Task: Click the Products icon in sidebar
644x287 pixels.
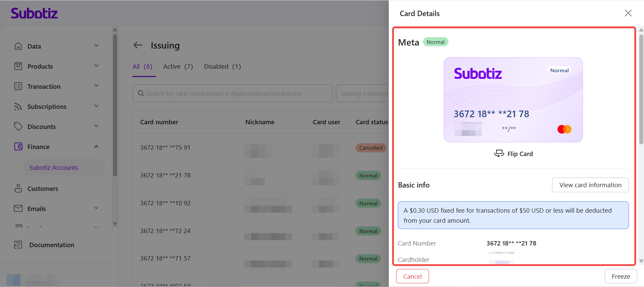Action: click(18, 66)
